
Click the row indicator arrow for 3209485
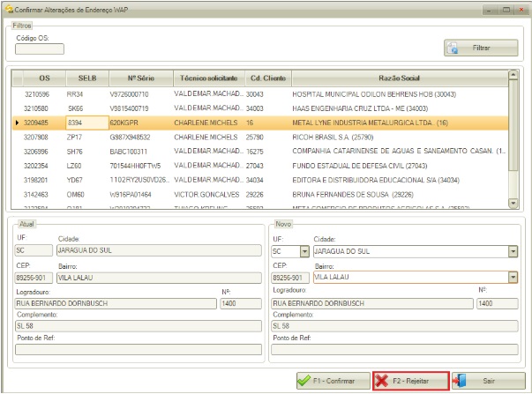[x=17, y=123]
